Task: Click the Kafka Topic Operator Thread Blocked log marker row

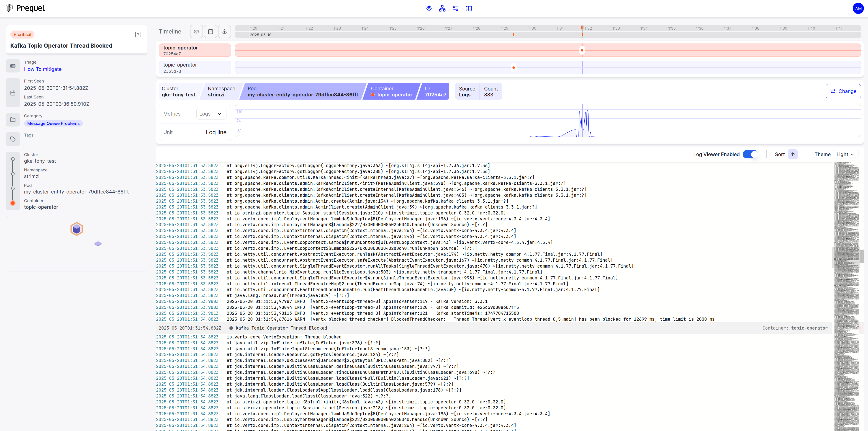Action: pyautogui.click(x=494, y=328)
